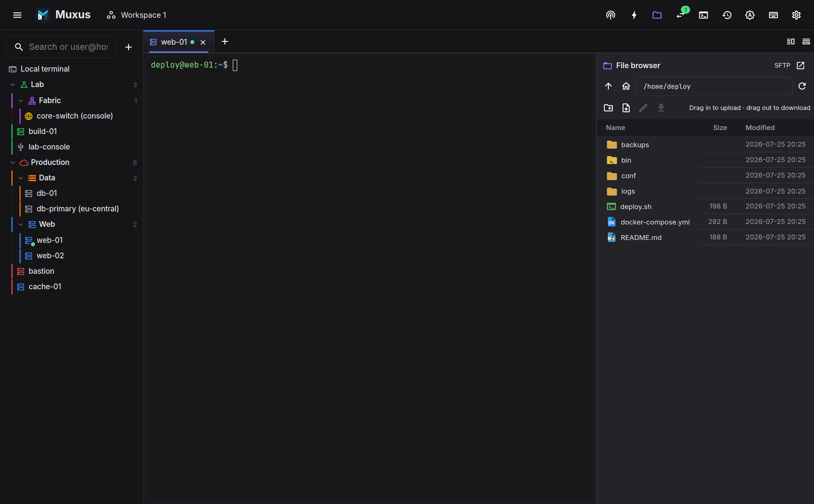Image resolution: width=814 pixels, height=504 pixels.
Task: Toggle split pane layout icon
Action: point(790,41)
